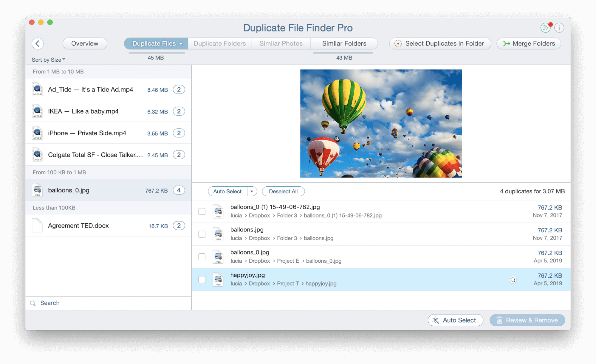Click the Deselect All button
The height and width of the screenshot is (364, 596).
(283, 191)
